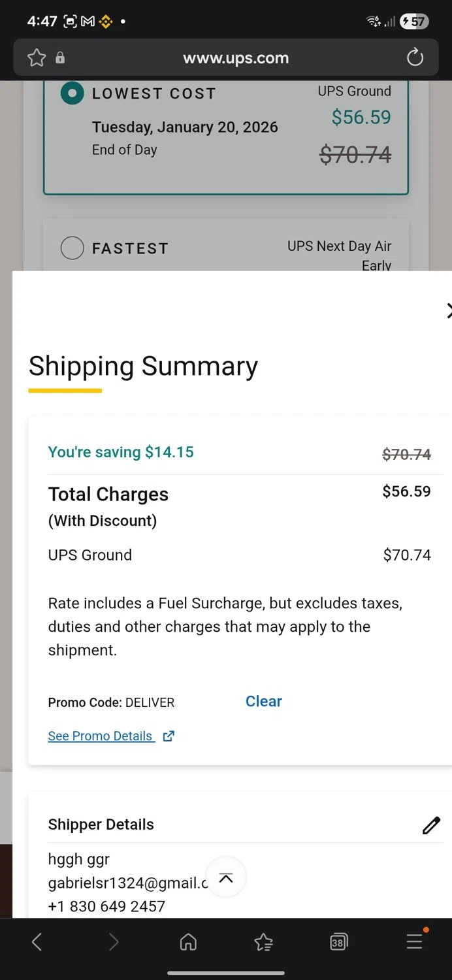This screenshot has height=980, width=452.
Task: Reload the UPS page
Action: [x=415, y=58]
